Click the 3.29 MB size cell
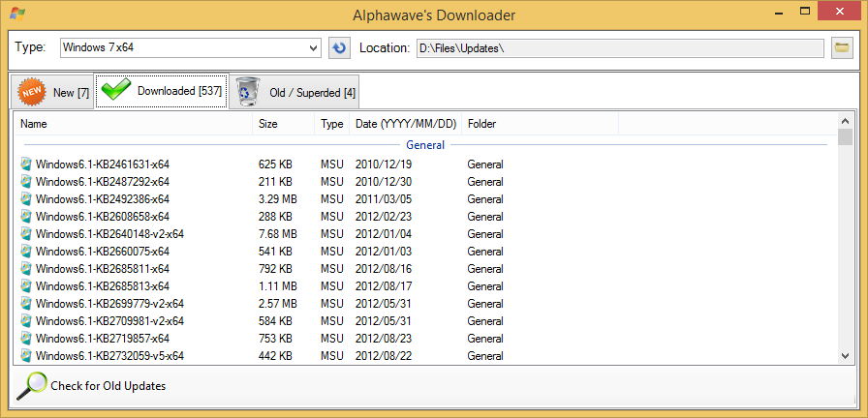Image resolution: width=868 pixels, height=418 pixels. [277, 199]
